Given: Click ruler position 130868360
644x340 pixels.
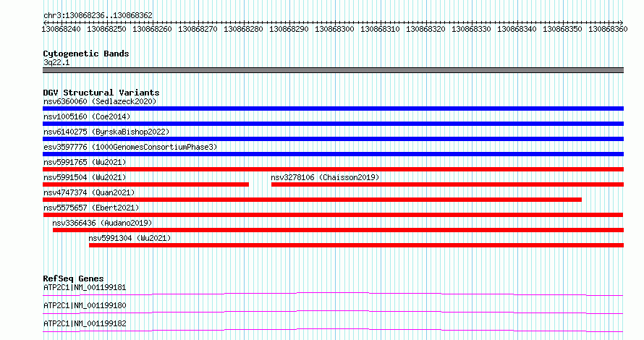Looking at the screenshot, I should coord(608,29).
